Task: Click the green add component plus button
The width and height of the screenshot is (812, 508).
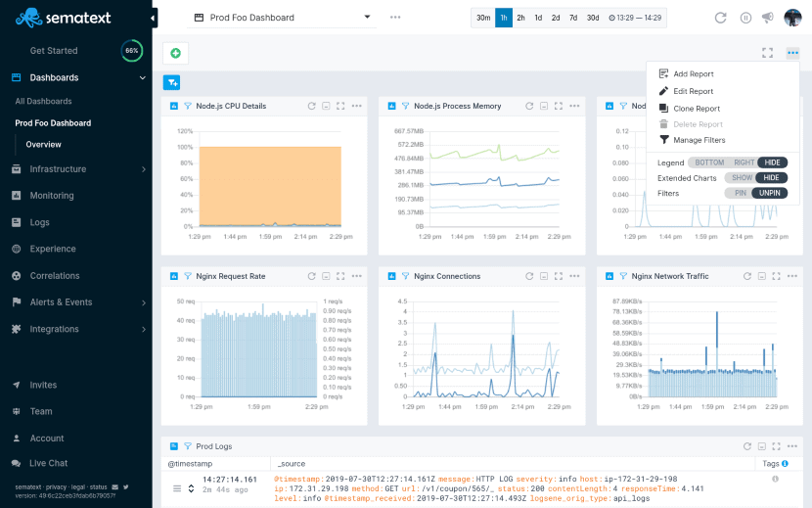Action: tap(175, 53)
